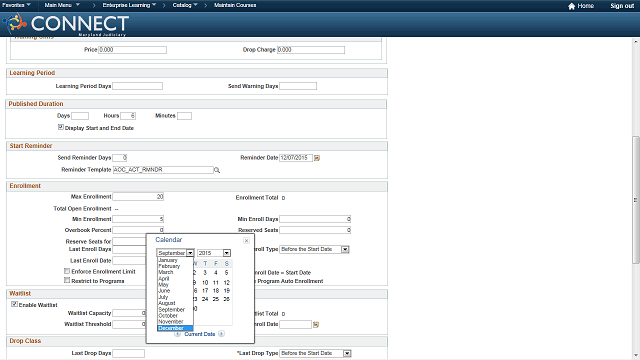Go to next month arrow in Calendar
Image resolution: width=640 pixels, height=360 pixels.
point(221,334)
